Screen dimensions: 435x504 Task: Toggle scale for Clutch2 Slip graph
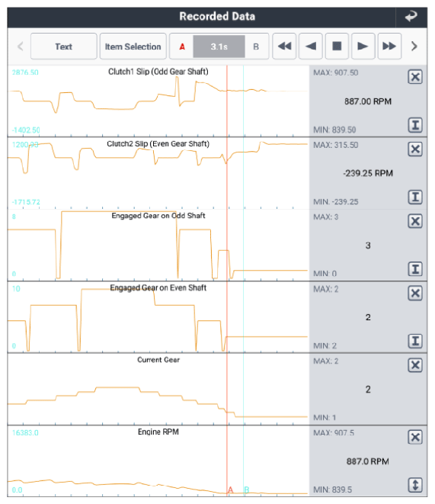[414, 197]
